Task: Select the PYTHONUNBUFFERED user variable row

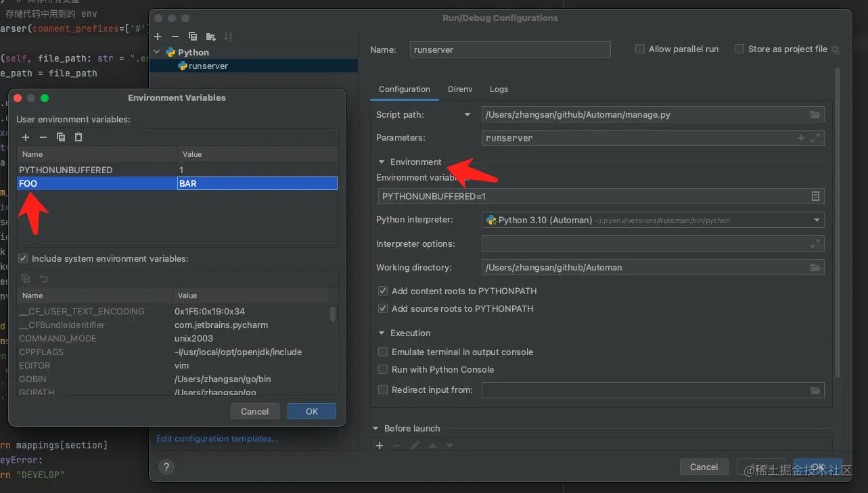Action: coord(177,170)
